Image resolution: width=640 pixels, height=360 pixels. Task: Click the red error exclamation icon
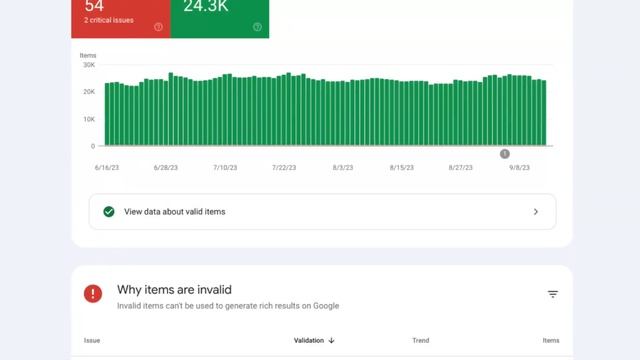(93, 293)
